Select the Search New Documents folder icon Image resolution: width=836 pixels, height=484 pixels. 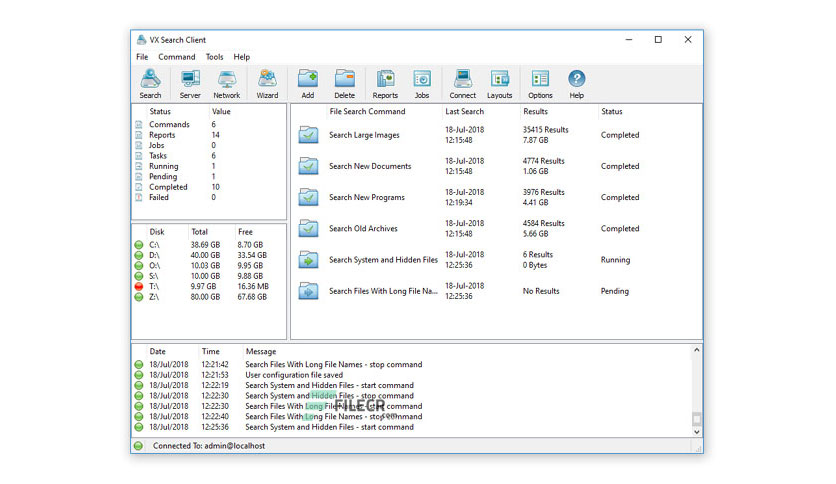(308, 166)
